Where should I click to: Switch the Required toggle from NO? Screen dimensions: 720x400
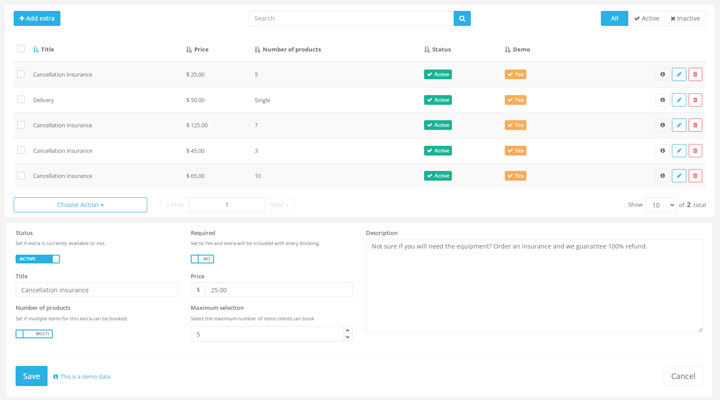202,259
